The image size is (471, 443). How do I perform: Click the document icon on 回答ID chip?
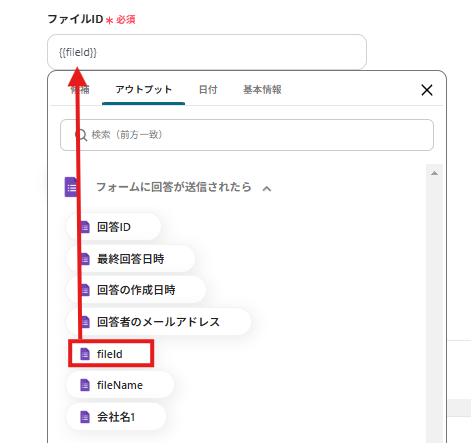86,227
